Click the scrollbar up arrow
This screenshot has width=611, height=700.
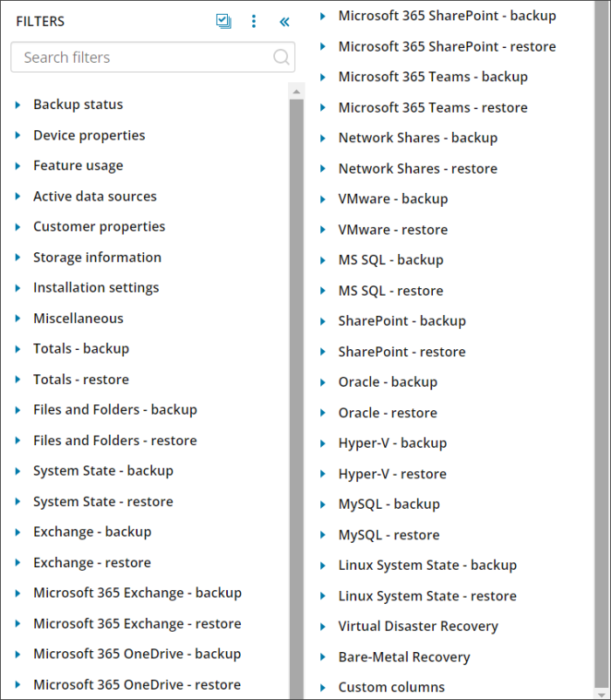tap(297, 92)
